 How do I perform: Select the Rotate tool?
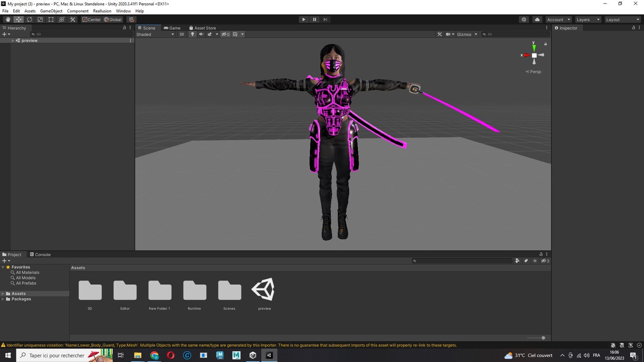coord(29,19)
